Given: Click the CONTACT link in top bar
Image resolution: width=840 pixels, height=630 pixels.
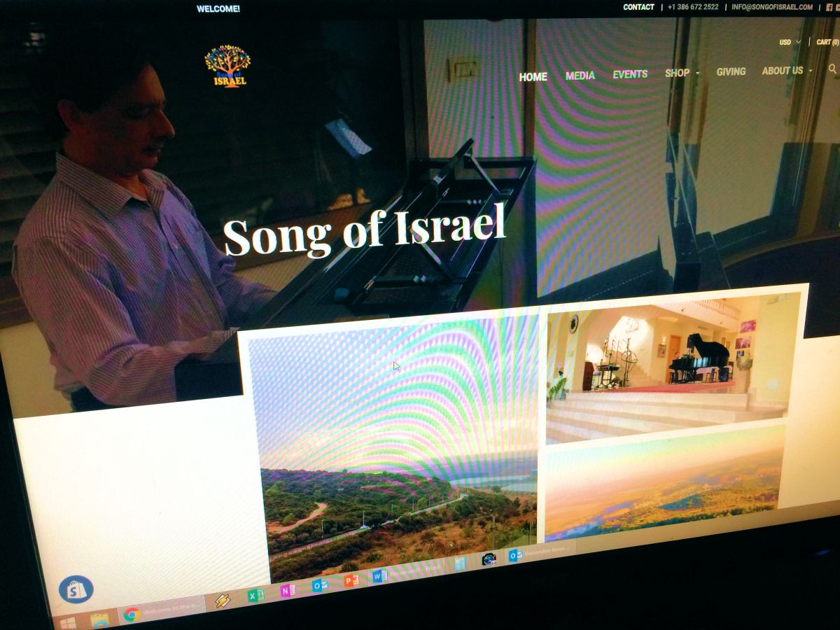Looking at the screenshot, I should coord(638,7).
